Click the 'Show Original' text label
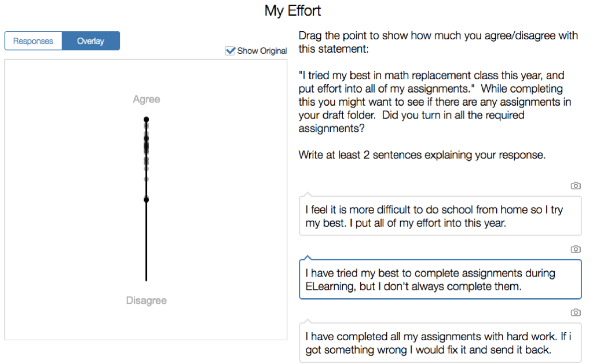Image resolution: width=593 pixels, height=364 pixels. pyautogui.click(x=262, y=51)
